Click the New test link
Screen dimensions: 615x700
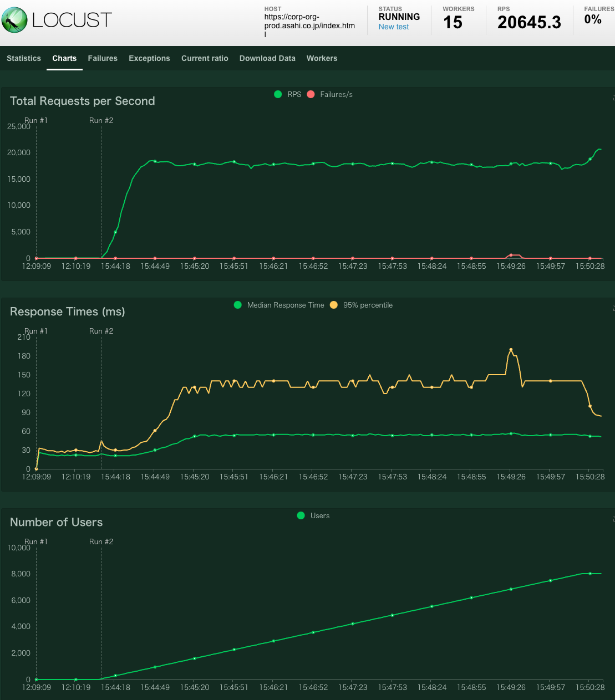point(394,27)
